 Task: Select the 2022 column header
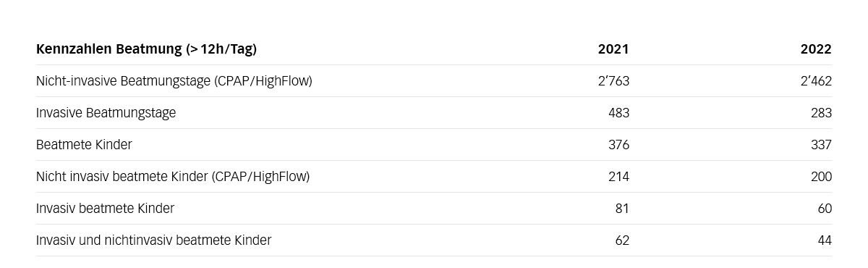tap(816, 49)
